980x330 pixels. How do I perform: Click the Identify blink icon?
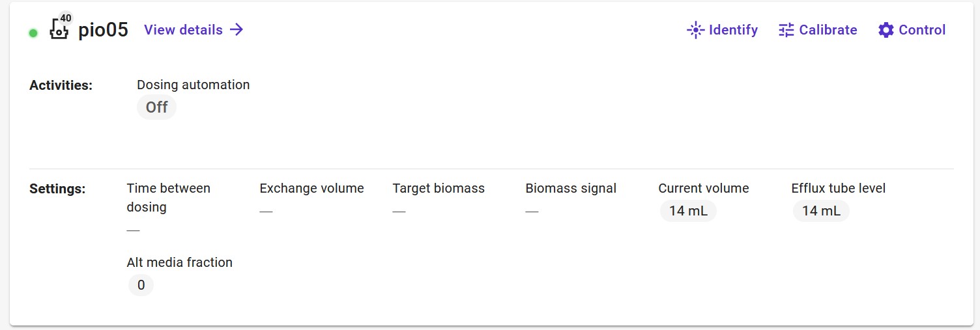click(696, 30)
